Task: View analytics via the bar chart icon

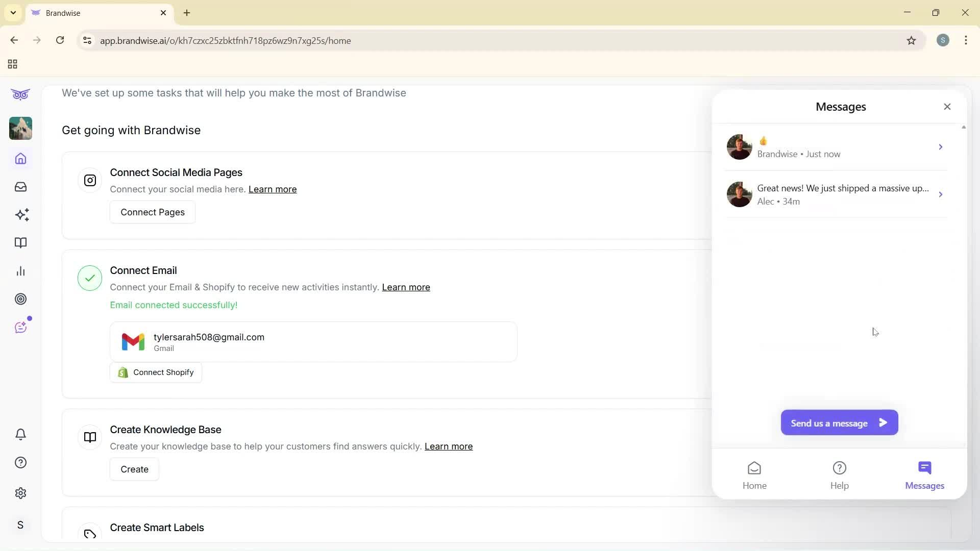Action: pyautogui.click(x=20, y=271)
